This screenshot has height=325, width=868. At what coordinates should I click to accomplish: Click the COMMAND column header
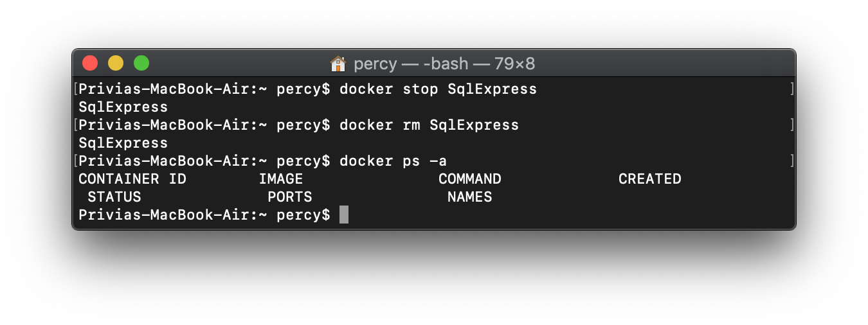[x=469, y=179]
